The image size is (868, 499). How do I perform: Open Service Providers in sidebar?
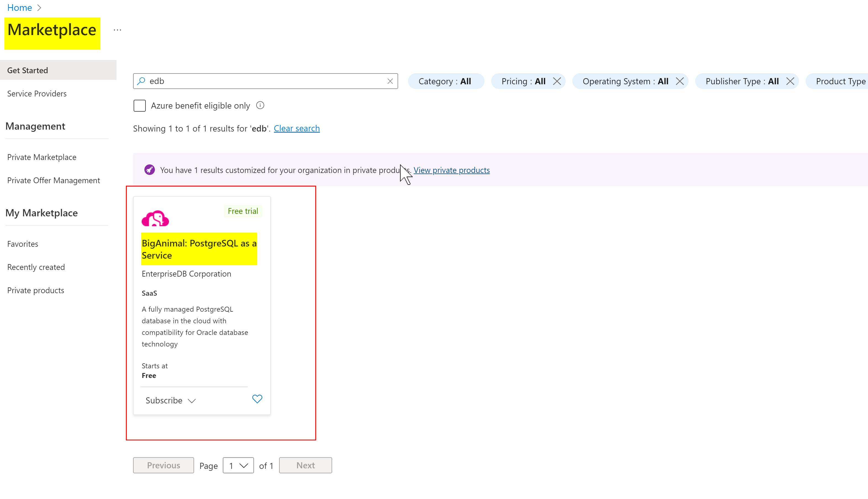(x=37, y=94)
